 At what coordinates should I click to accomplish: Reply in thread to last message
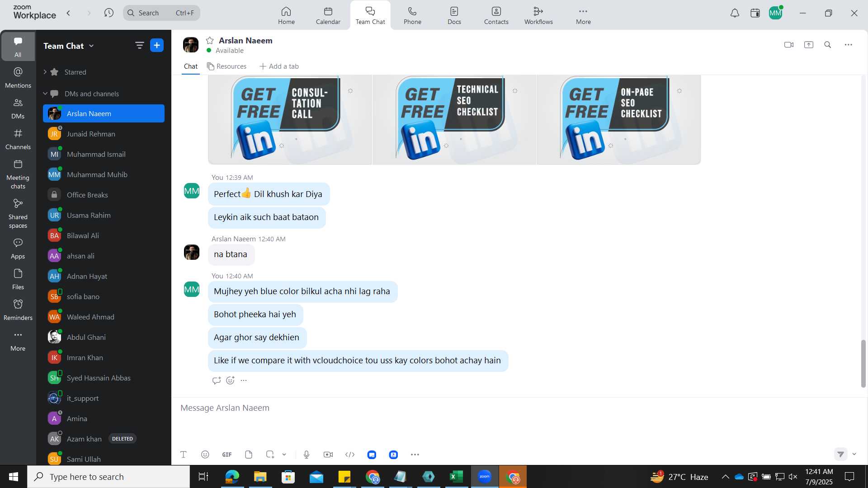point(217,380)
